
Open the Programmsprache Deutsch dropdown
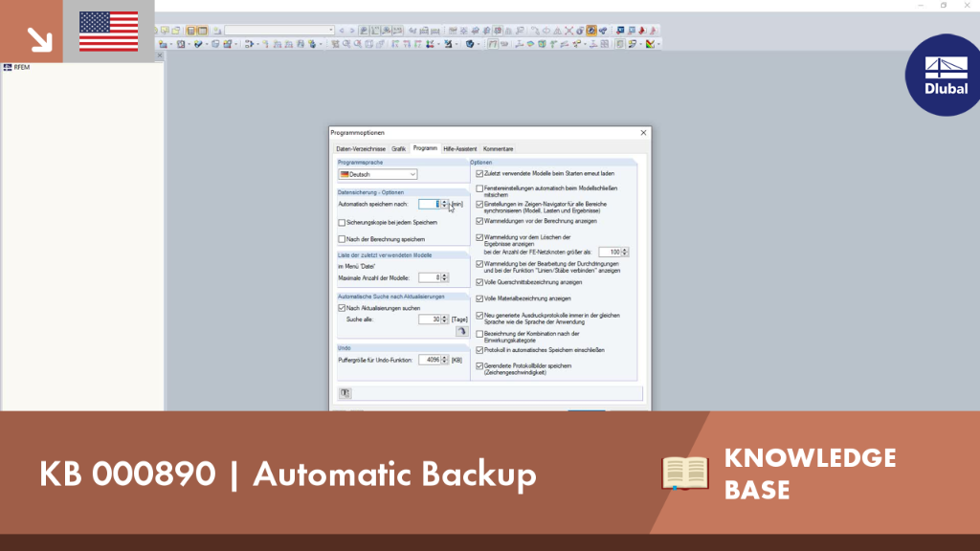(x=377, y=174)
